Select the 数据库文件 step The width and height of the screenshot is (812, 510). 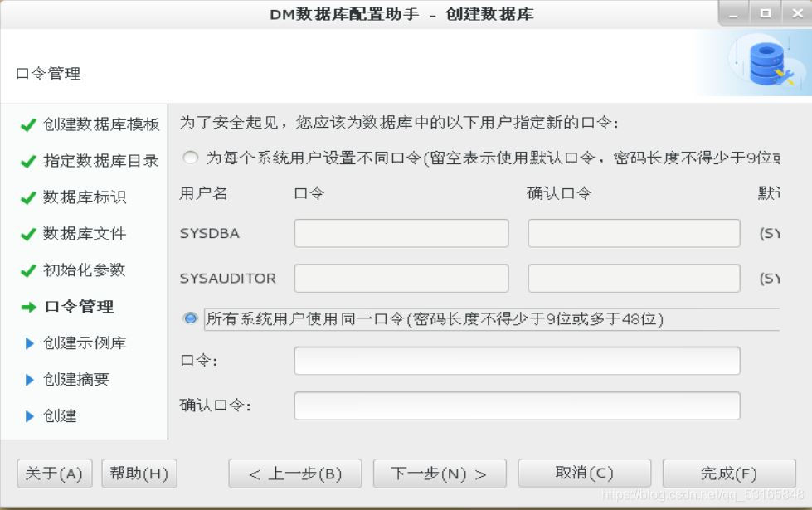[85, 234]
